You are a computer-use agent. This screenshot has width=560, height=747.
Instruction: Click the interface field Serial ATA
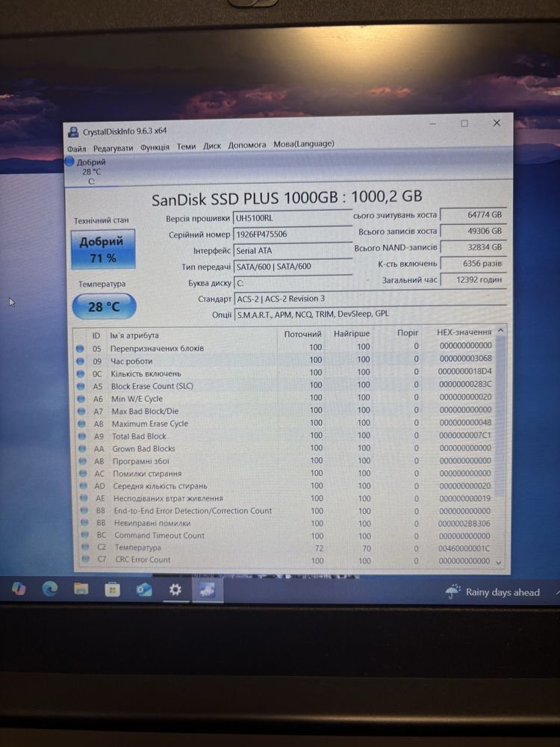coord(293,250)
